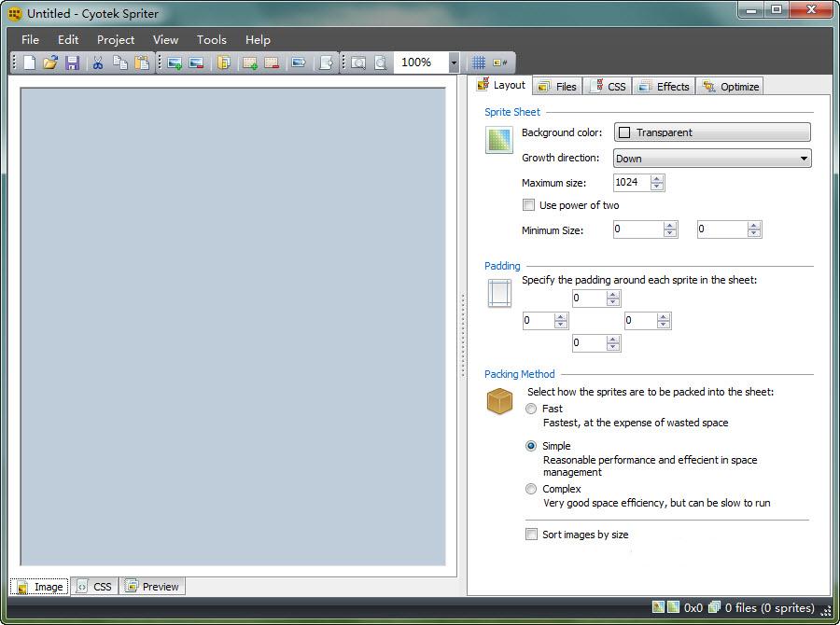
Task: Click the files icon in status bar
Action: [x=714, y=607]
